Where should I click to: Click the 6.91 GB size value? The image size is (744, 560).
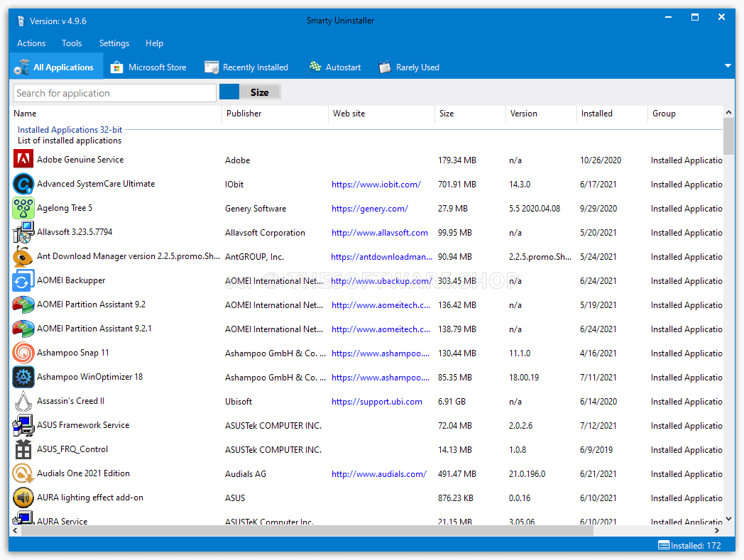452,402
